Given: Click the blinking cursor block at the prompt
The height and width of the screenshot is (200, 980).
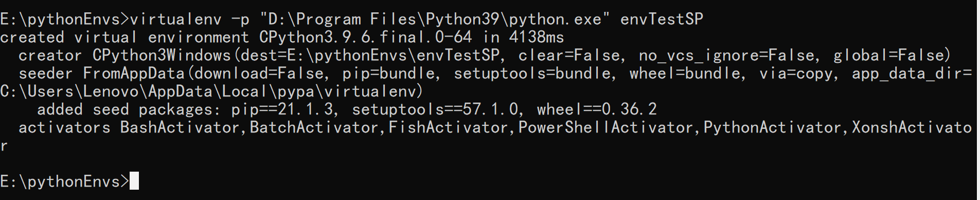Looking at the screenshot, I should [134, 181].
